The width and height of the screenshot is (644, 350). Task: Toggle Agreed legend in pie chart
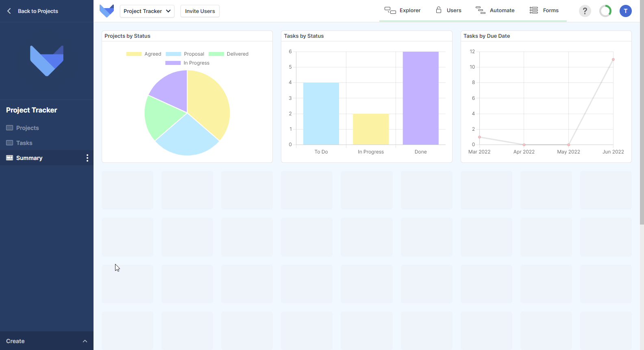coord(144,54)
